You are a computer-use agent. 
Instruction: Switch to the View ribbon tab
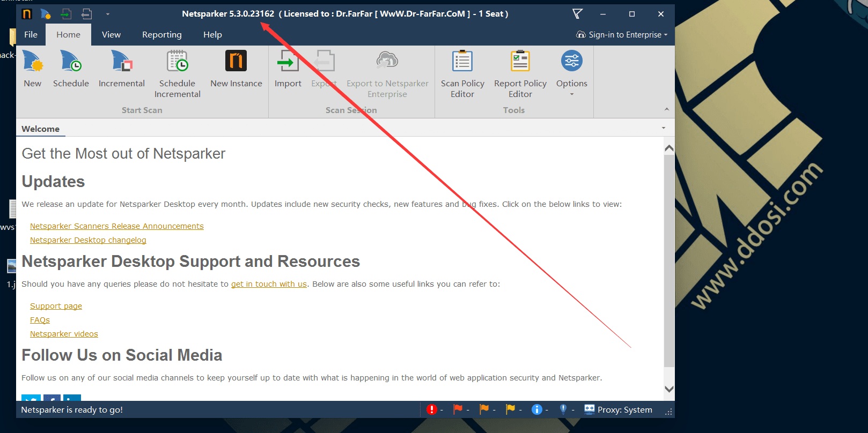111,34
